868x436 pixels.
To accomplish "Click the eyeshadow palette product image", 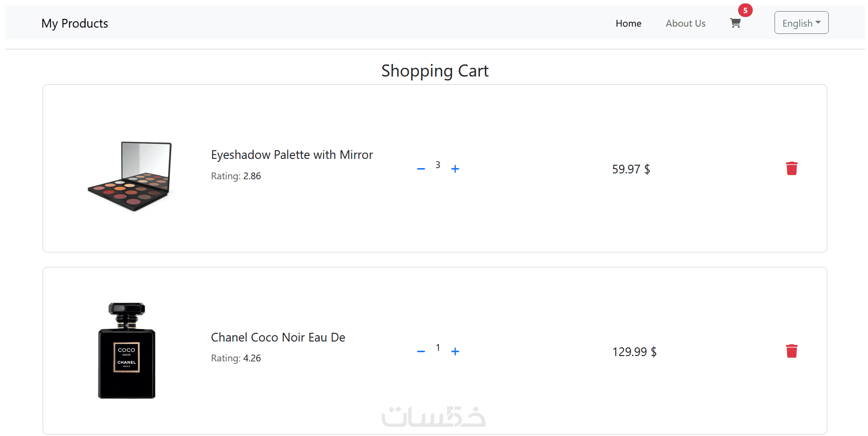I will [130, 176].
